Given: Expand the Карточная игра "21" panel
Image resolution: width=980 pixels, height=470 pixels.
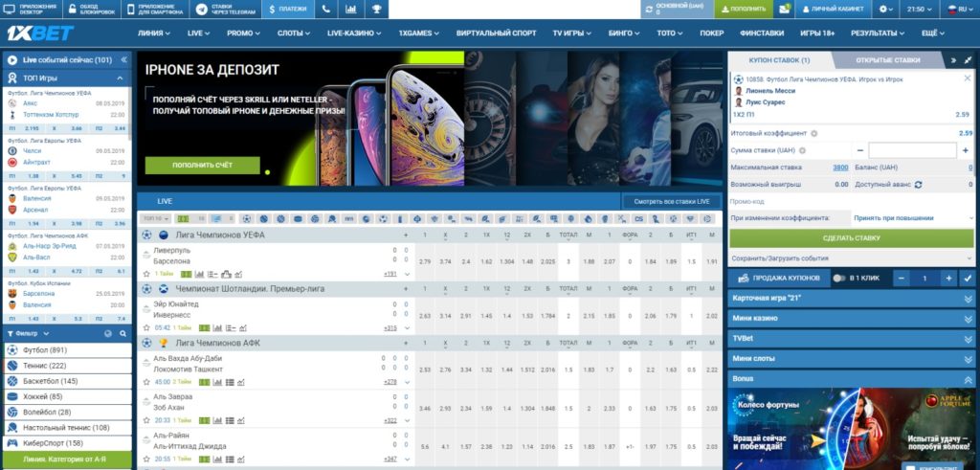Looking at the screenshot, I should coord(851,299).
